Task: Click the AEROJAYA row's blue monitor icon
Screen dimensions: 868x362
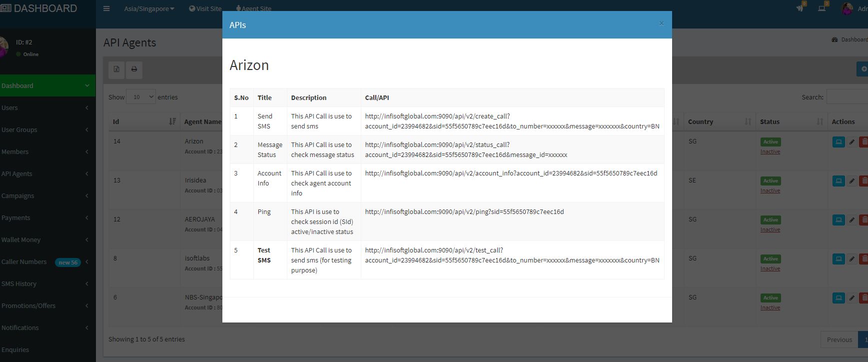Action: [838, 220]
